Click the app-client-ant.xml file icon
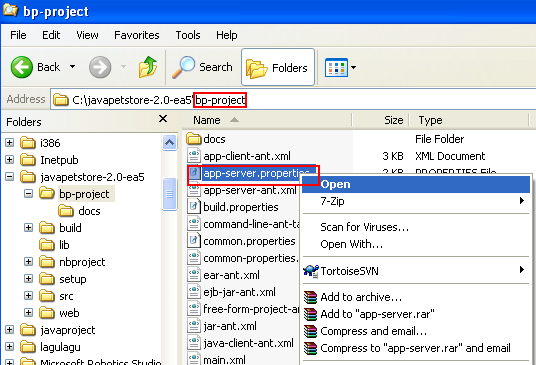Image resolution: width=536 pixels, height=365 pixels. click(194, 156)
